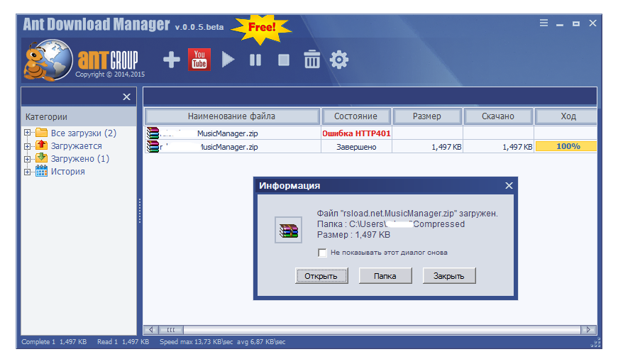
Task: Sort by Состояние column header
Action: click(x=356, y=116)
